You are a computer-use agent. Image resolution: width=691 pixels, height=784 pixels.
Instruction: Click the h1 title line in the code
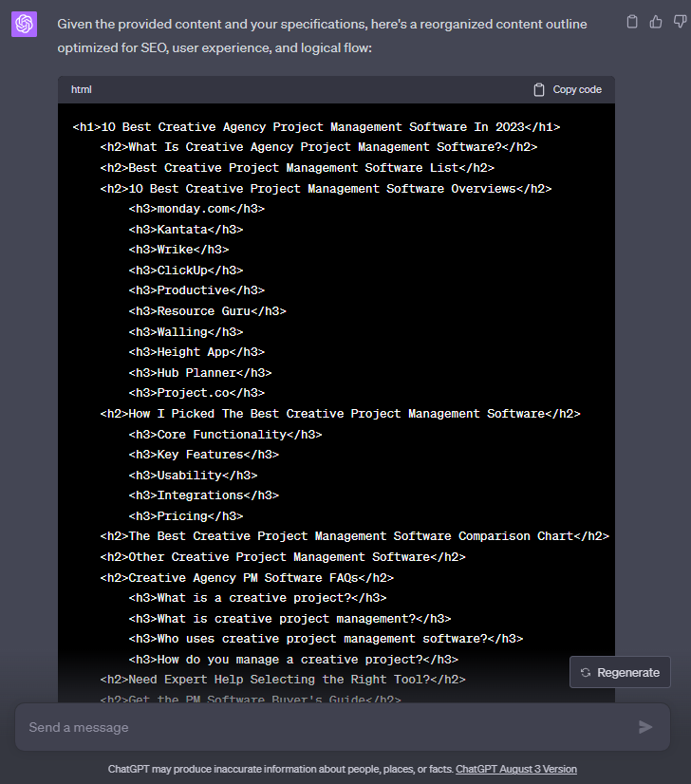click(316, 127)
